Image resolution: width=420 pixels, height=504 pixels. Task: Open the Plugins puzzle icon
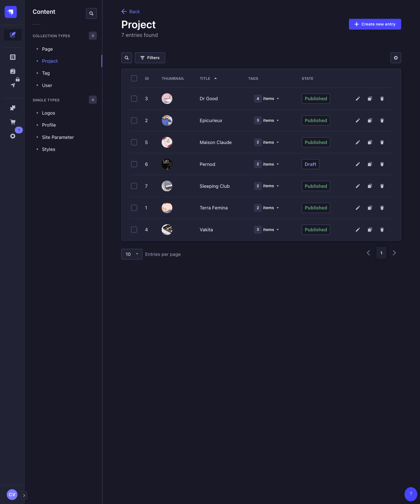pyautogui.click(x=13, y=108)
